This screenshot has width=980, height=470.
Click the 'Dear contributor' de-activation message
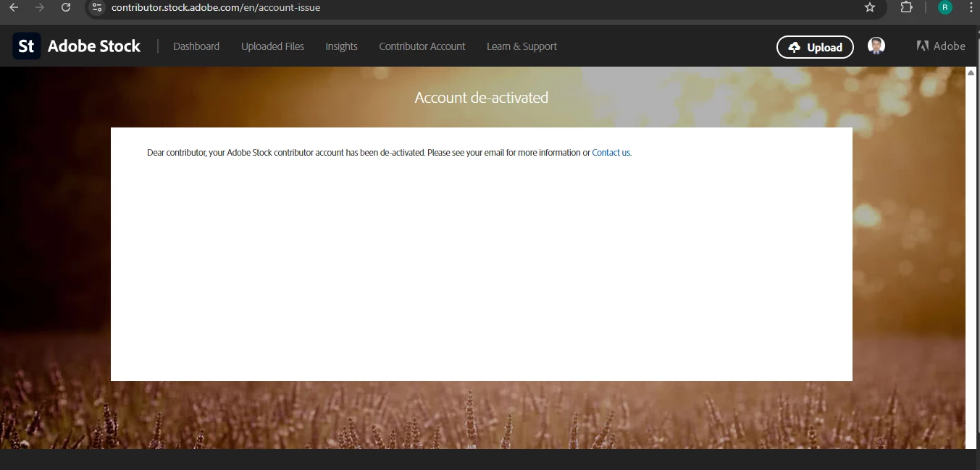click(389, 153)
